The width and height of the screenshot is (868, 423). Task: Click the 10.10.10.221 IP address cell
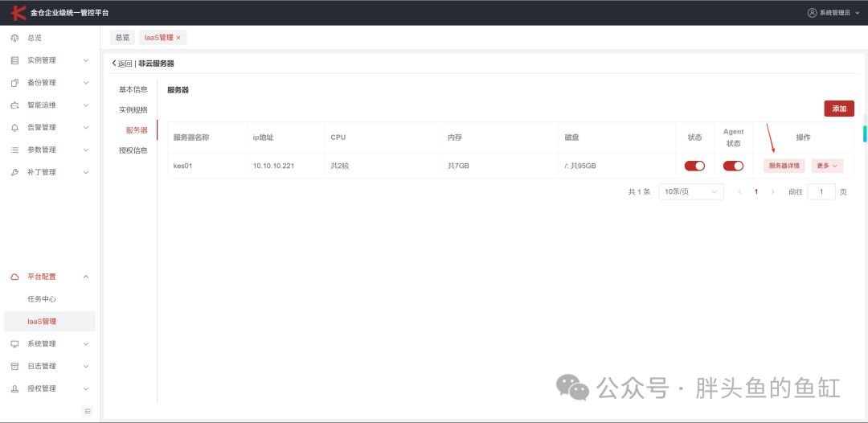(x=285, y=166)
